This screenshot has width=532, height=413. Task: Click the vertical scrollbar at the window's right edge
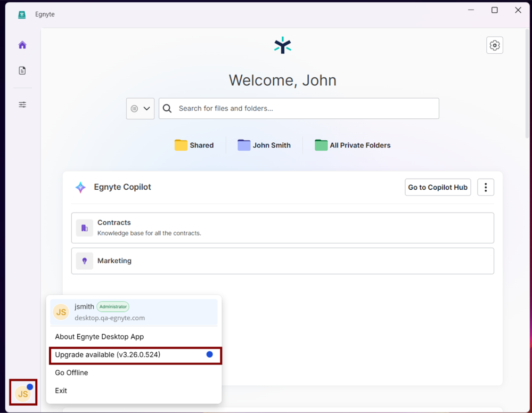[x=528, y=83]
